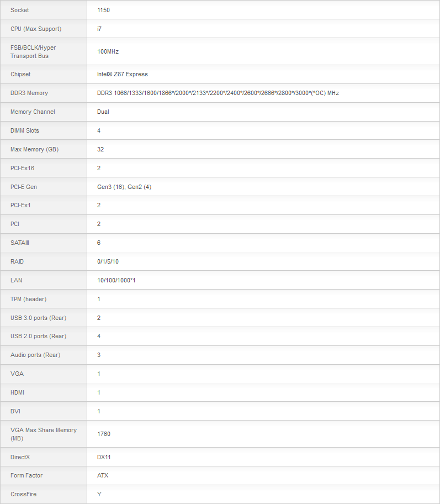Viewport: 440px width, 504px height.
Task: Click the Memory Channel Dual value
Action: [x=103, y=112]
